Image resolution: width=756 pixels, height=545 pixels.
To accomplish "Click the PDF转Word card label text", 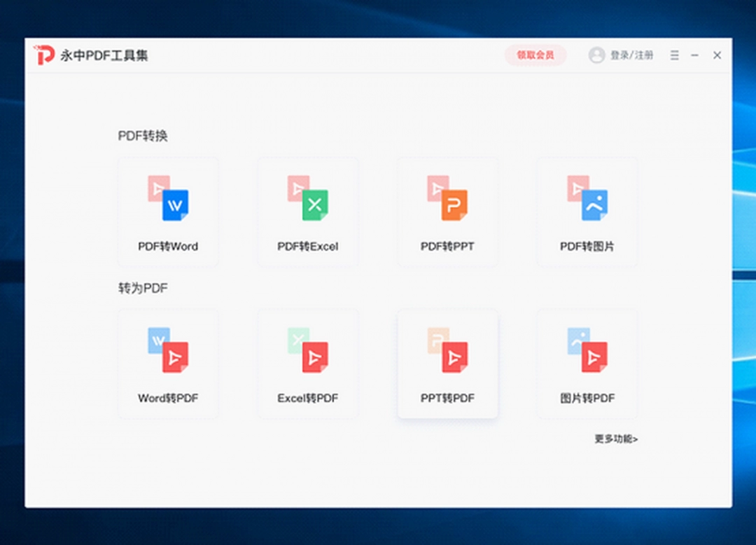I will point(168,246).
